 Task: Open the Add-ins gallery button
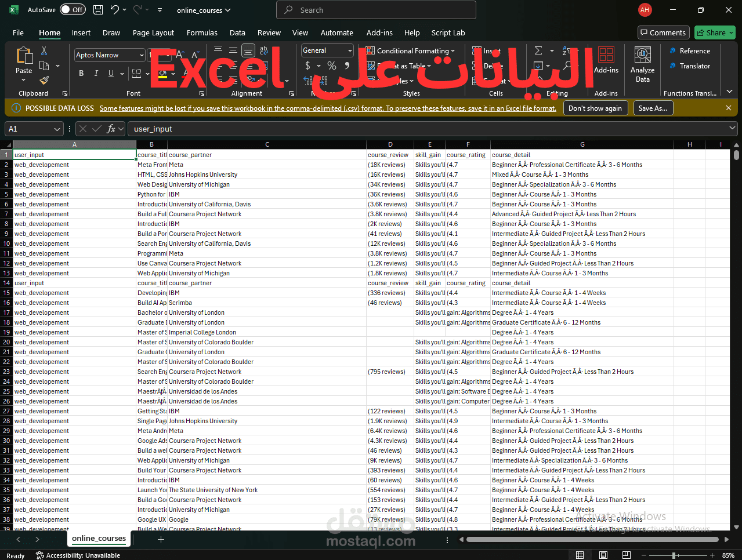tap(606, 60)
